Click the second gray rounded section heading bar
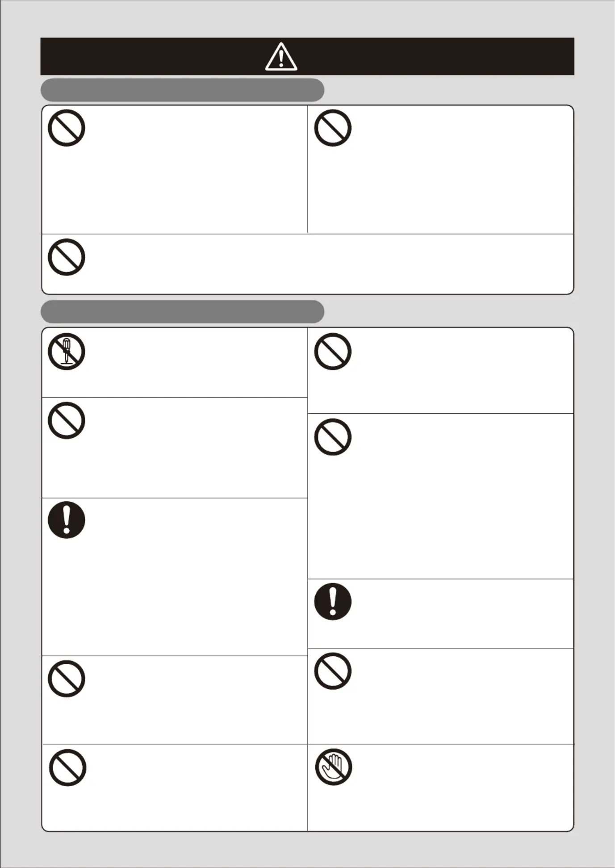 tap(182, 311)
